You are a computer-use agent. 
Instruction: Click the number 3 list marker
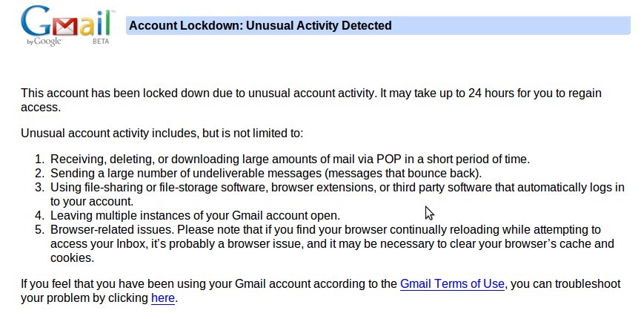coord(39,187)
